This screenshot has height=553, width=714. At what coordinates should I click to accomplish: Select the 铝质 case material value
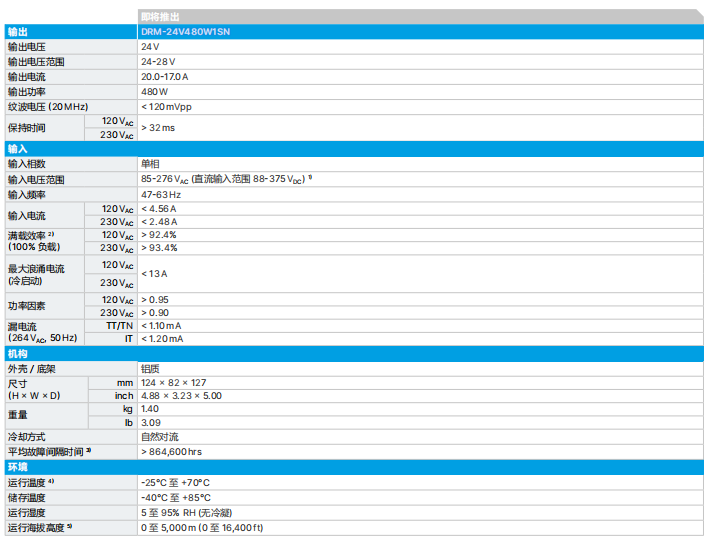[150, 369]
